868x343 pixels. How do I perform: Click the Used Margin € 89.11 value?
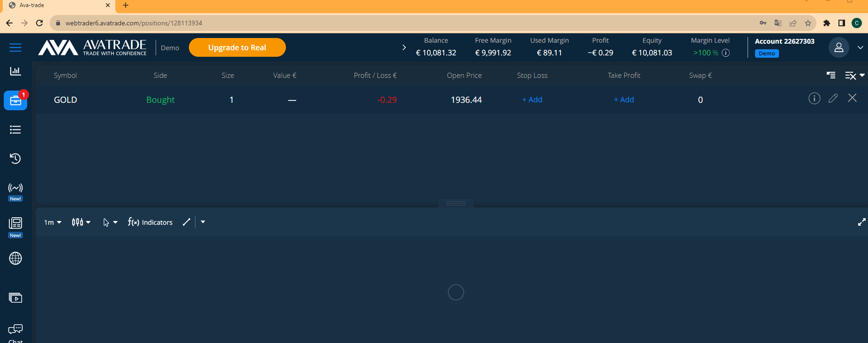pyautogui.click(x=549, y=53)
